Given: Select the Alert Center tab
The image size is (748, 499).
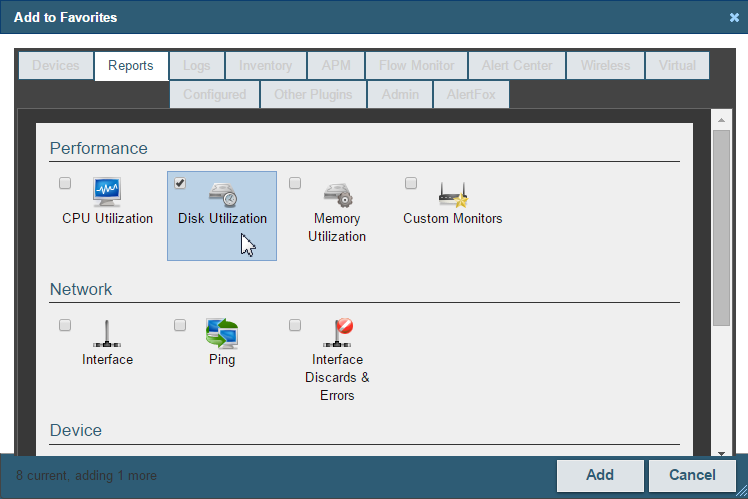Looking at the screenshot, I should (517, 66).
